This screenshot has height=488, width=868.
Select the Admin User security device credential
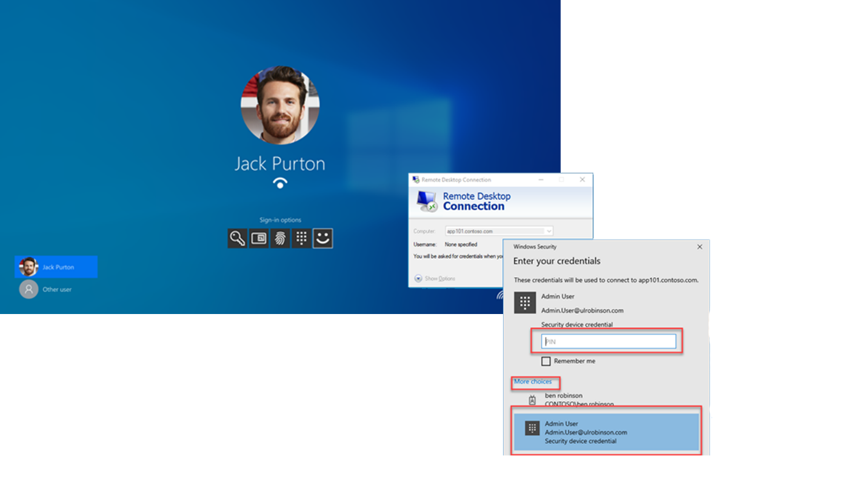[606, 432]
